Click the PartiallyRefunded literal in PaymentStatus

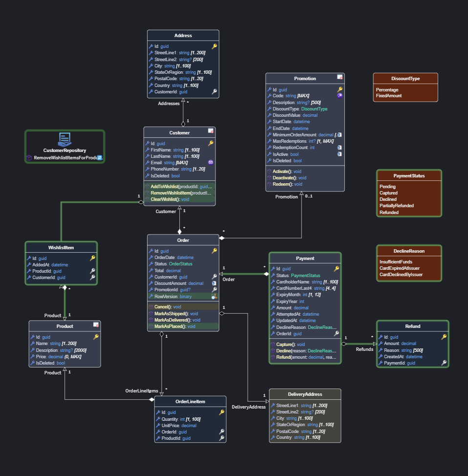tap(396, 206)
